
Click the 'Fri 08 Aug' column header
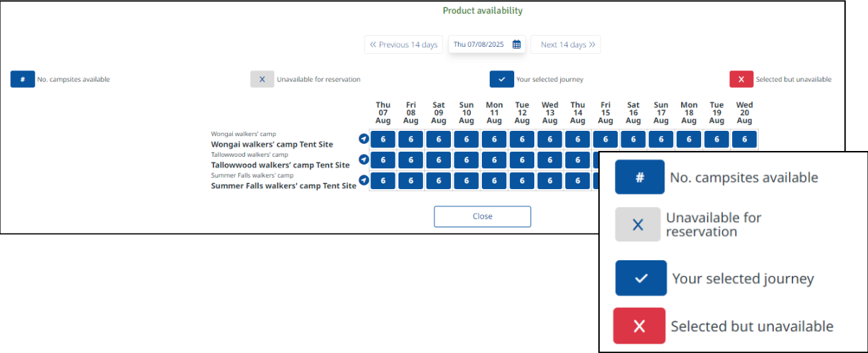point(411,113)
